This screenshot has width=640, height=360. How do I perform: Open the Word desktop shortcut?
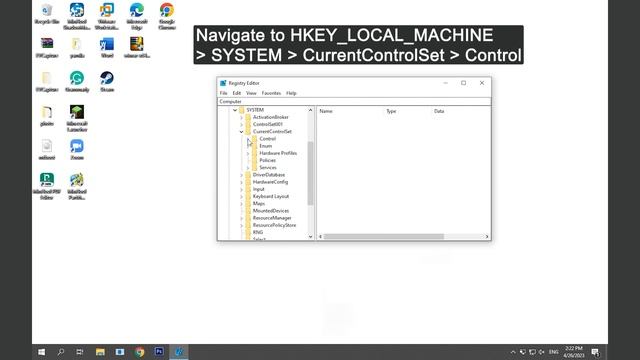click(x=107, y=47)
